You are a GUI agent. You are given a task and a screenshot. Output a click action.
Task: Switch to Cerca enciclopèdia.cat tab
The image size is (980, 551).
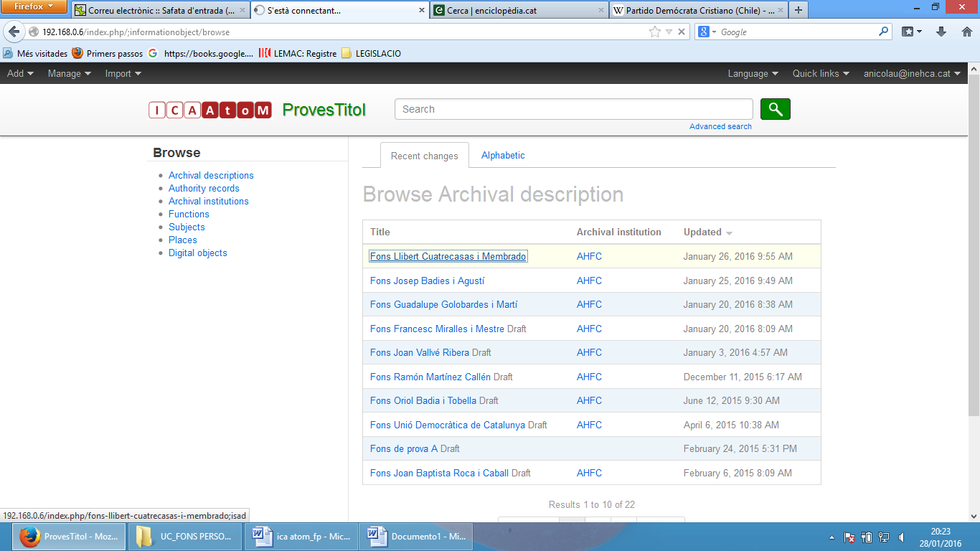[519, 11]
